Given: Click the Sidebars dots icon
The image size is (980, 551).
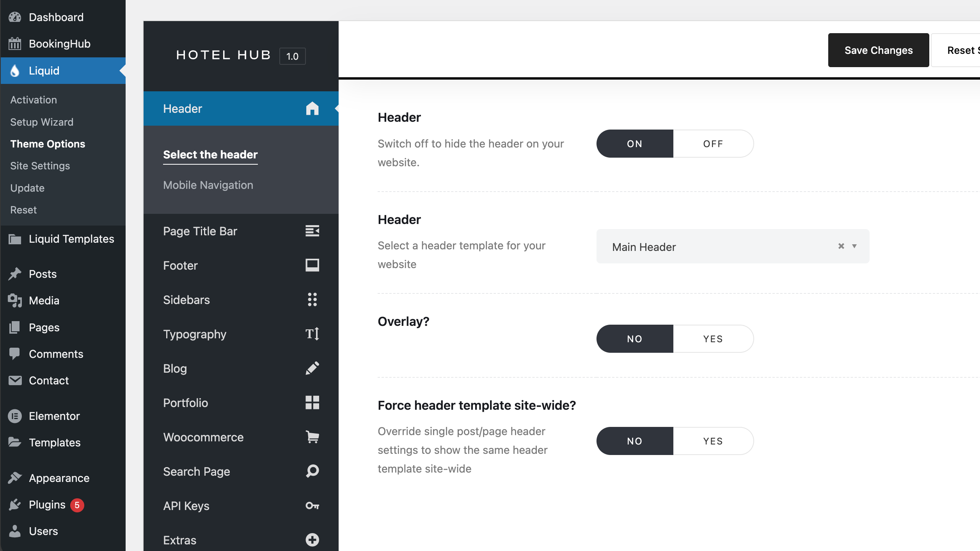Looking at the screenshot, I should [312, 300].
